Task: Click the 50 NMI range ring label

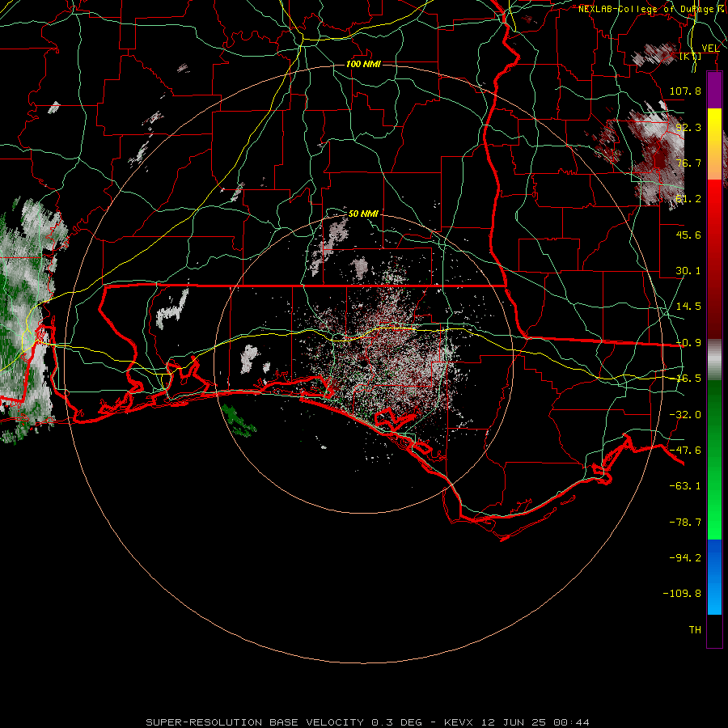Action: click(363, 214)
